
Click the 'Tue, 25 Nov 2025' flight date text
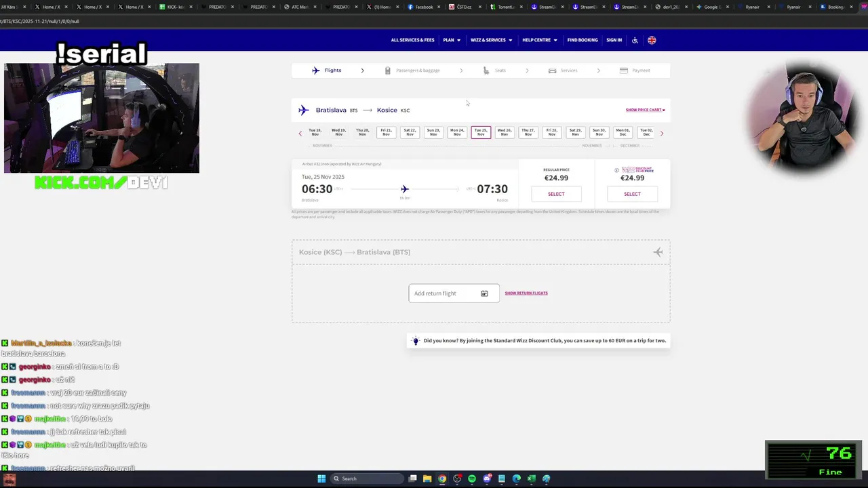(323, 177)
